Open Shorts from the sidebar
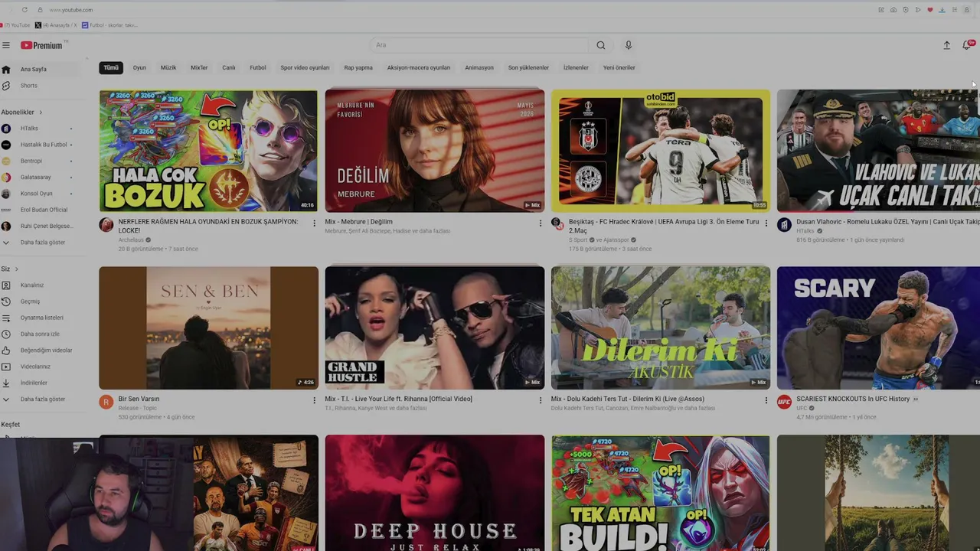The width and height of the screenshot is (980, 551). coord(40,86)
